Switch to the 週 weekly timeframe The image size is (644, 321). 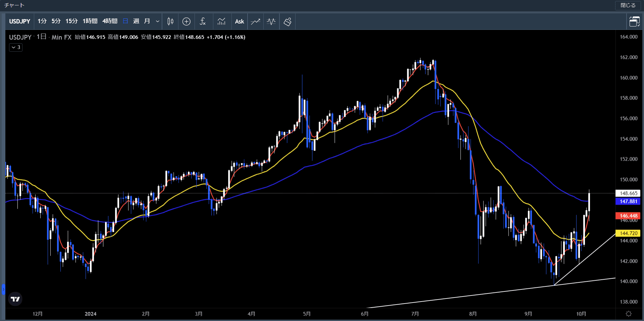click(x=136, y=21)
